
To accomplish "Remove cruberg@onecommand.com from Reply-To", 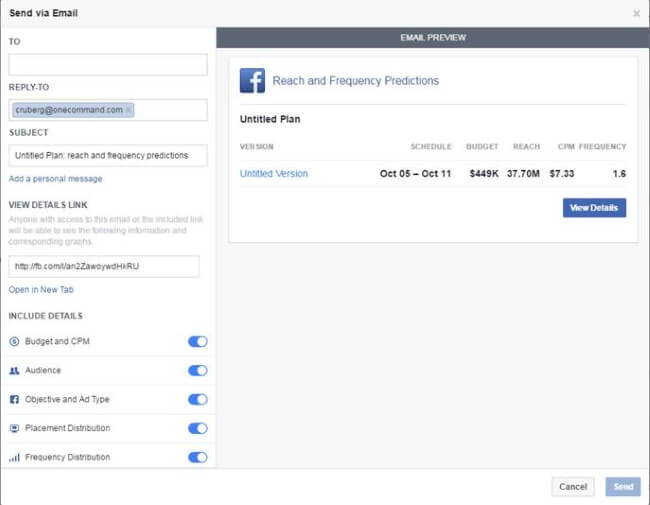I will coord(129,110).
